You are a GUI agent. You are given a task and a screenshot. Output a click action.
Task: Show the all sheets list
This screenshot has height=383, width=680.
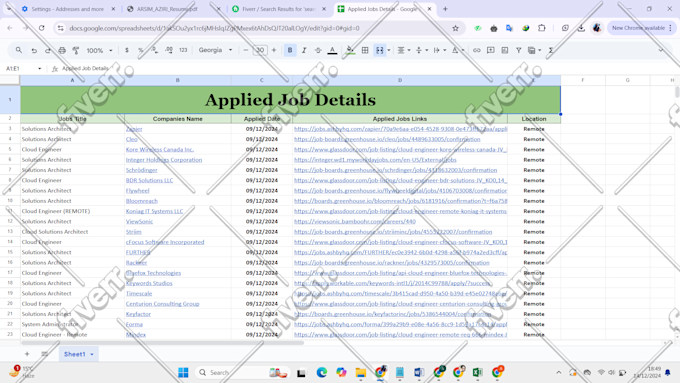pos(44,354)
